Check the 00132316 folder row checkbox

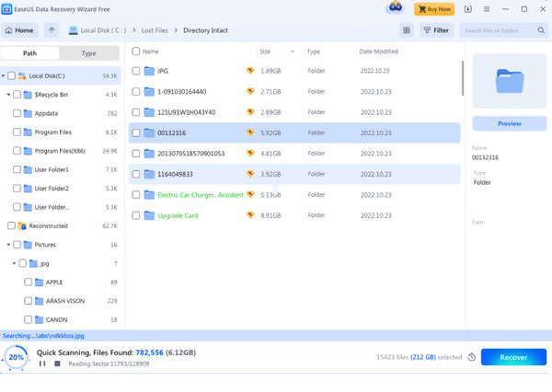(136, 133)
